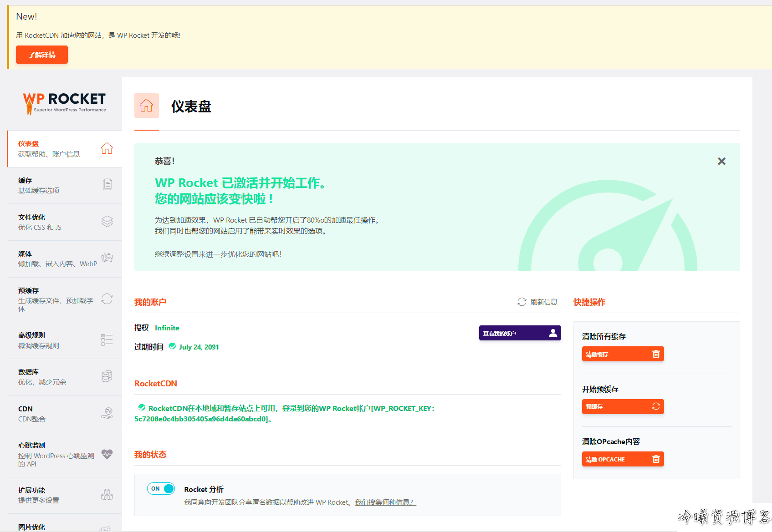Open the 预缓存 sidebar section

coord(65,299)
